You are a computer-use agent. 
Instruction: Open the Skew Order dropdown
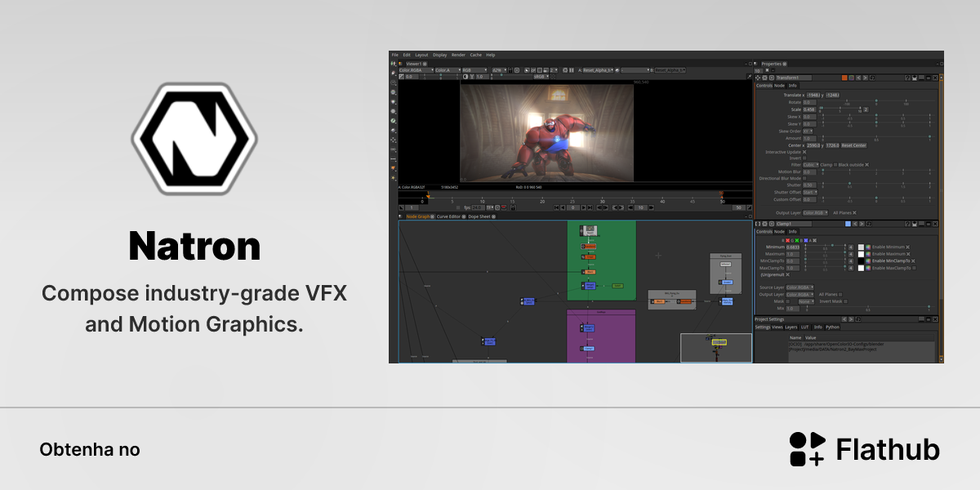(808, 131)
